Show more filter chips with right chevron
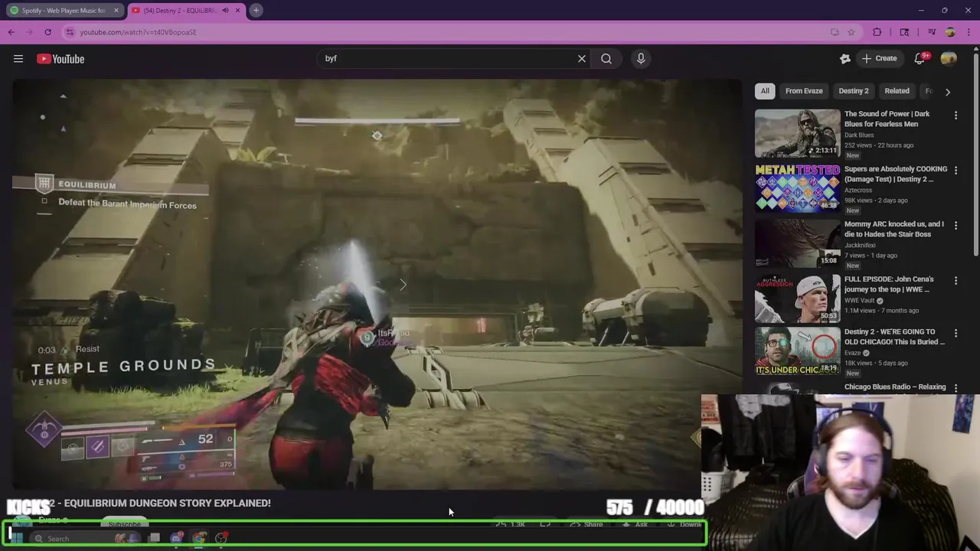 (948, 92)
